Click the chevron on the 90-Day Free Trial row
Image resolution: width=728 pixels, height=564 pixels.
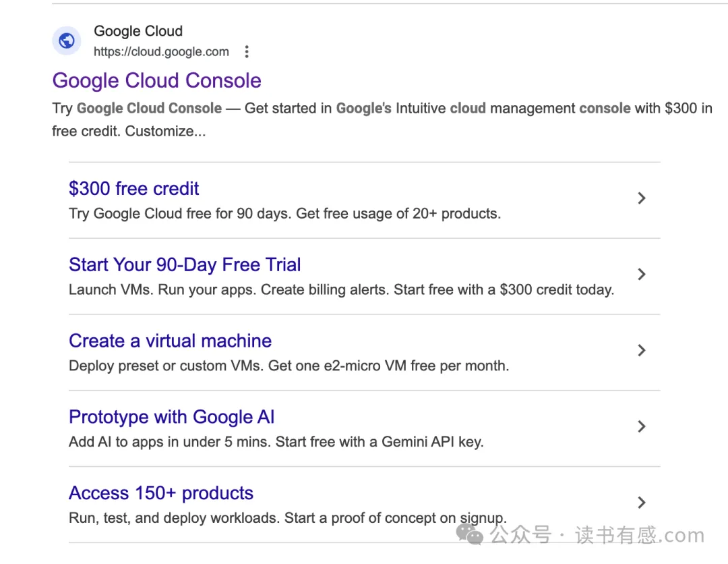[x=642, y=274]
